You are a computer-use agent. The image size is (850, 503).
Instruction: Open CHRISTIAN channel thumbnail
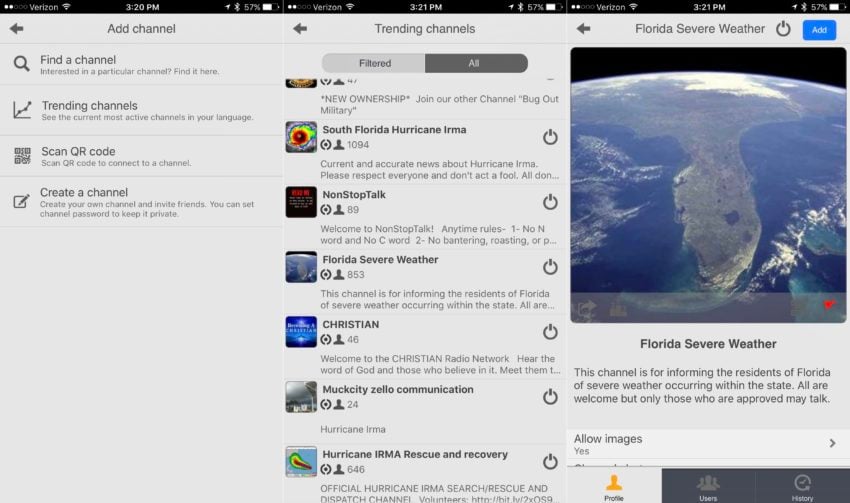click(x=301, y=332)
